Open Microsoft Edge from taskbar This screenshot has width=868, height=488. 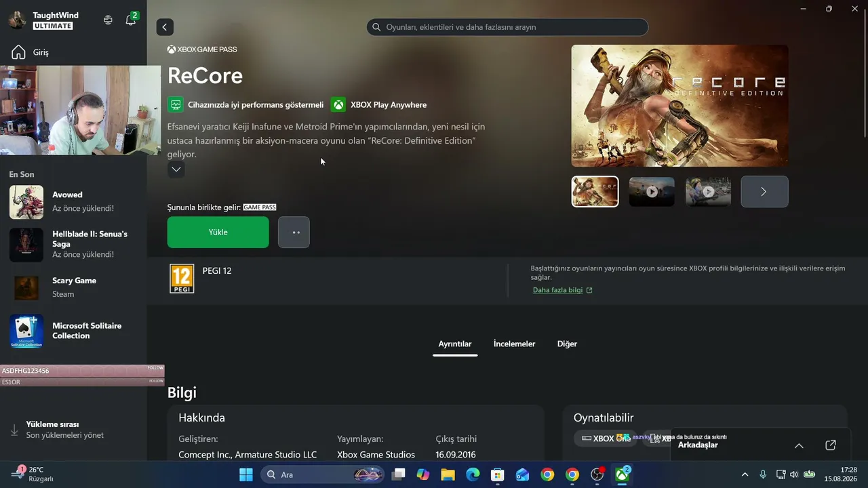(473, 474)
